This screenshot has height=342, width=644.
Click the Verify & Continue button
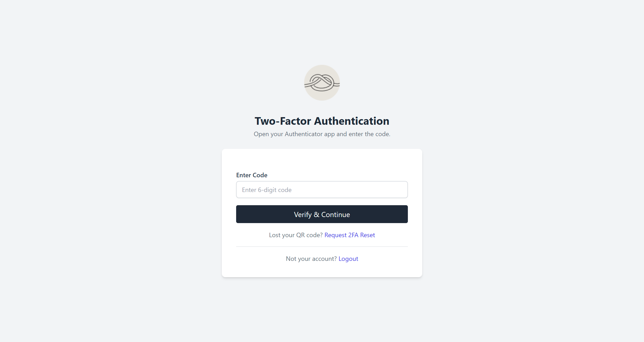click(x=322, y=214)
